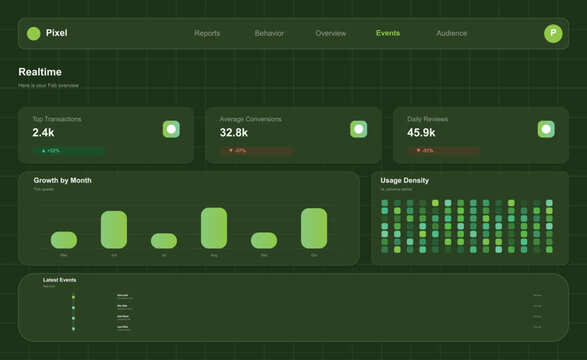
Task: Click the 2.4k transactions value
Action: click(43, 132)
